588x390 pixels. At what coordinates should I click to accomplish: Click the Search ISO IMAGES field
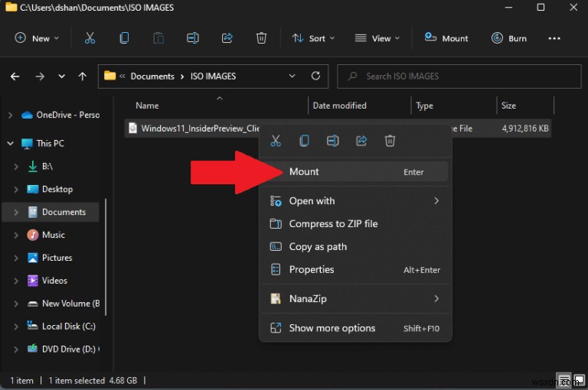(x=459, y=76)
